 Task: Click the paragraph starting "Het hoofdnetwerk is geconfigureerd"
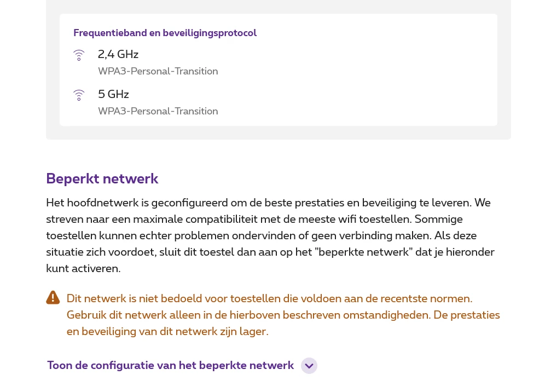pos(268,203)
